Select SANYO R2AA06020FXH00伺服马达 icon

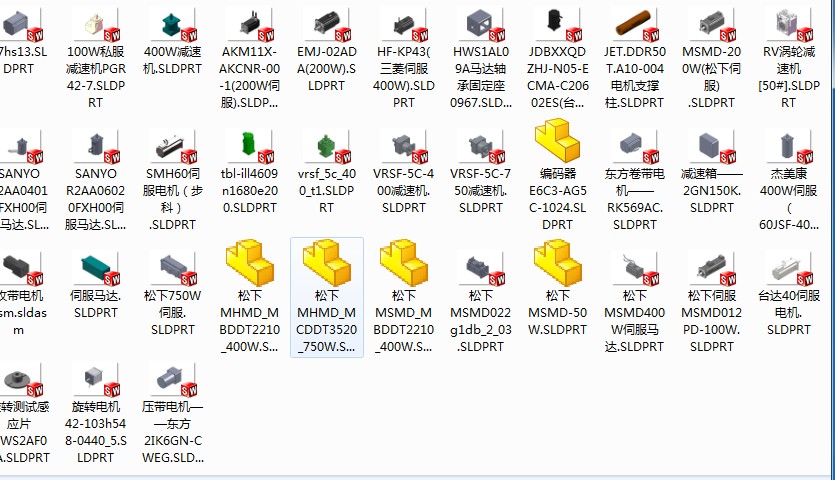tap(96, 147)
